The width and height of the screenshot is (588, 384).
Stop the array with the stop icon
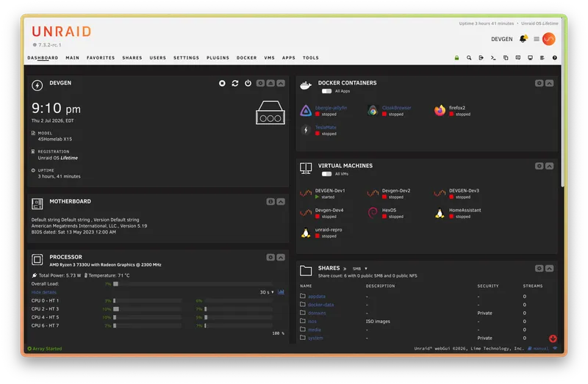click(222, 83)
